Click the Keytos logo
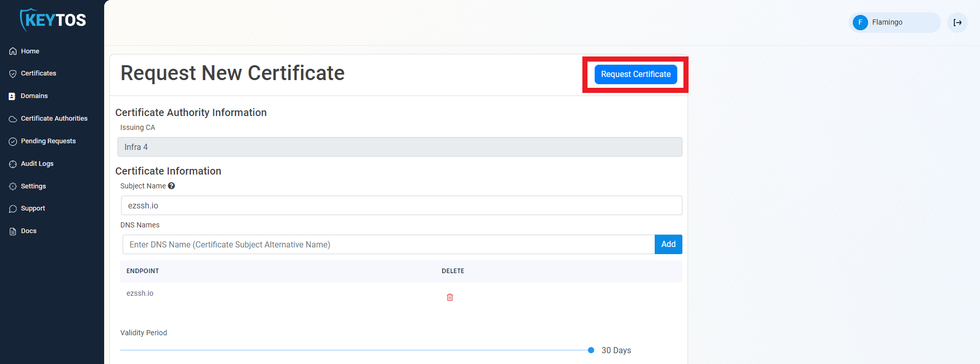Image resolution: width=980 pixels, height=364 pixels. [x=52, y=20]
